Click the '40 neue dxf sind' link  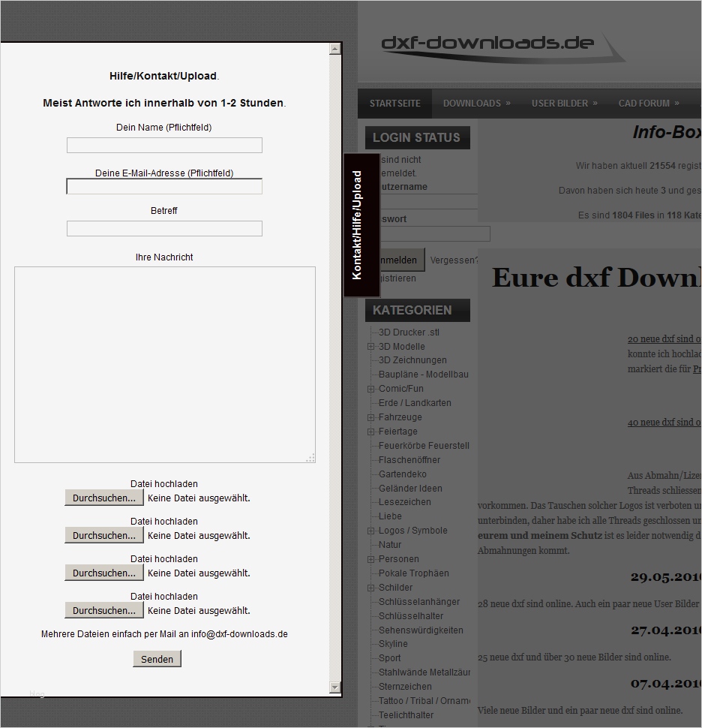664,423
